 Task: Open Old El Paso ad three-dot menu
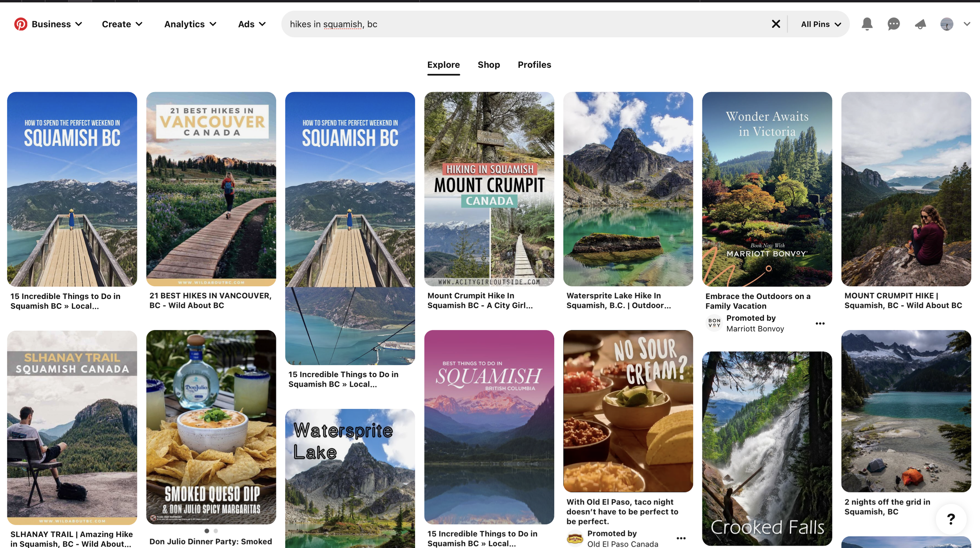tap(681, 538)
